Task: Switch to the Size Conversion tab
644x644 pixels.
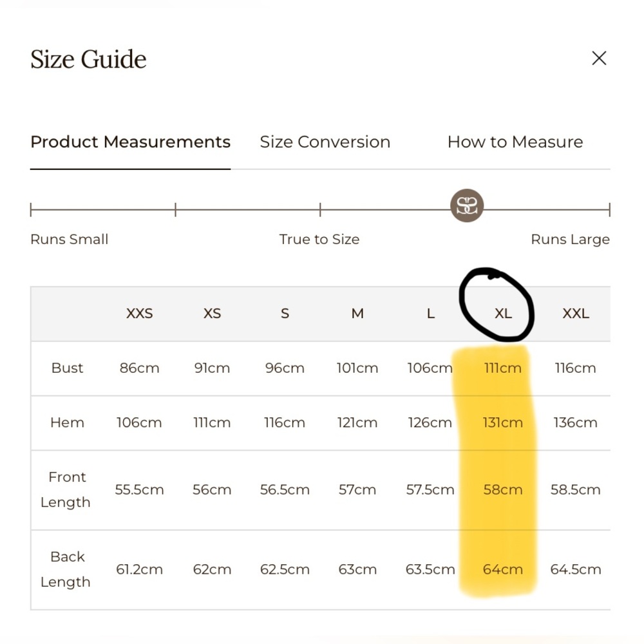Action: tap(325, 142)
